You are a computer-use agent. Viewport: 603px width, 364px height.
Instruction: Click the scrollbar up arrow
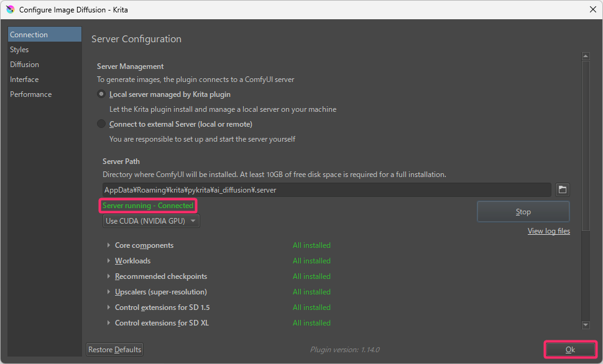click(x=586, y=56)
